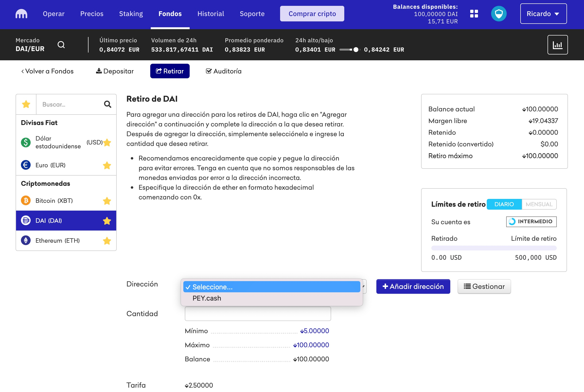Click the DAI/EUR market label
Screen dimensions: 584x392
pyautogui.click(x=30, y=49)
